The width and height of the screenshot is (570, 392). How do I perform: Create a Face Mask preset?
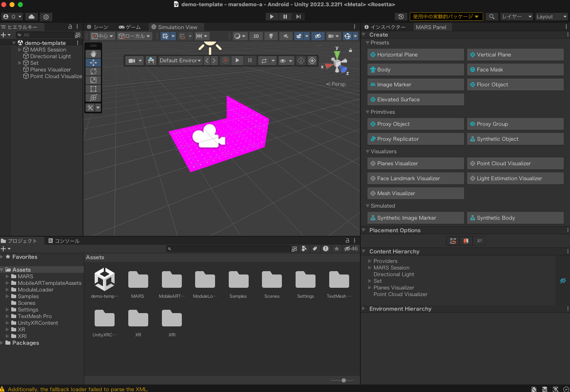pos(515,70)
